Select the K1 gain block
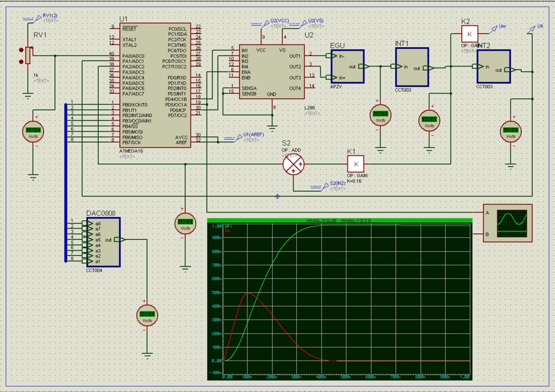Image resolution: width=555 pixels, height=392 pixels. click(x=355, y=164)
